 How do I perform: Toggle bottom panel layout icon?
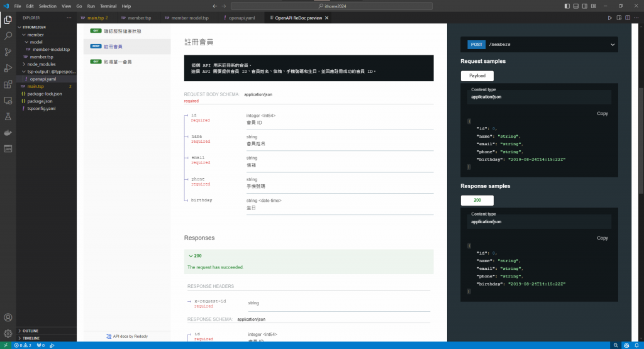click(576, 6)
